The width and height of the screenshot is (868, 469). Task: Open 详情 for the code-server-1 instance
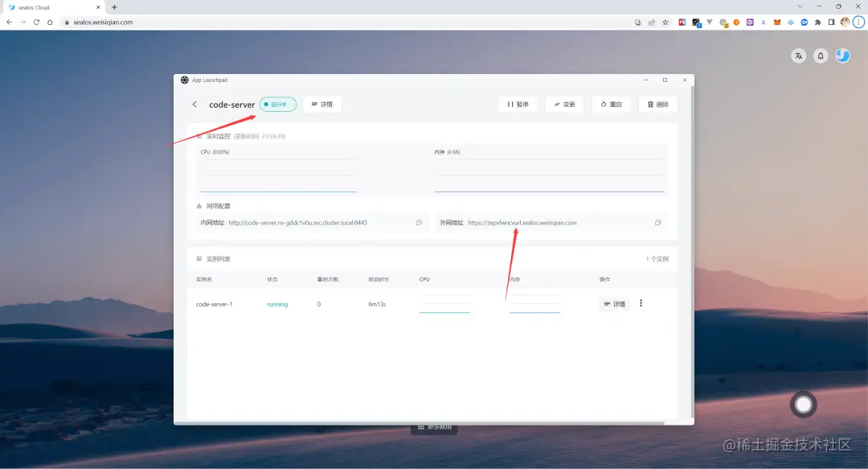click(615, 304)
